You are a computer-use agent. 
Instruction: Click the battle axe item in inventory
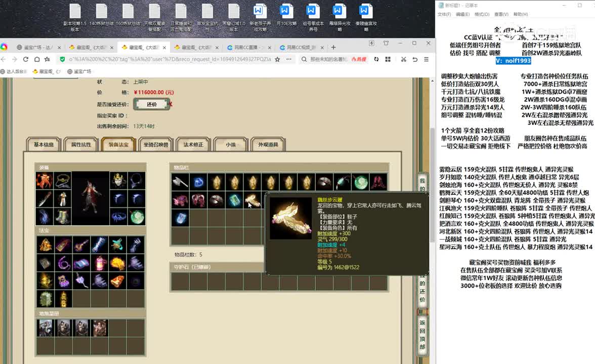pyautogui.click(x=180, y=183)
